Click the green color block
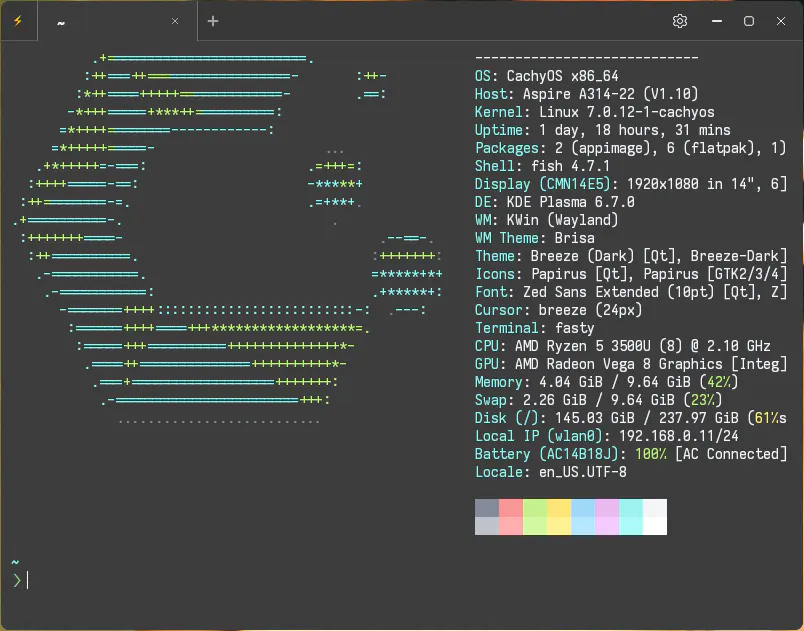Screen dimensions: 804x631 [x=535, y=517]
